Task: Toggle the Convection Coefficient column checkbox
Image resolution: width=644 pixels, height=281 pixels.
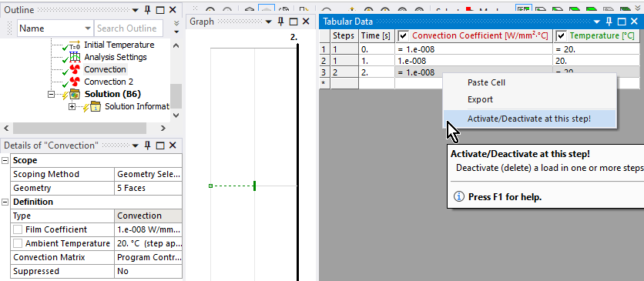Action: [x=404, y=36]
